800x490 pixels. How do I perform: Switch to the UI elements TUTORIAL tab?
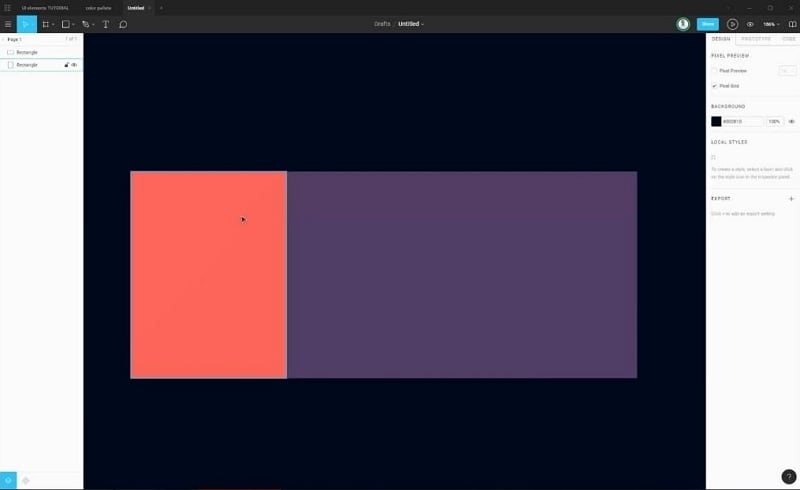[45, 8]
